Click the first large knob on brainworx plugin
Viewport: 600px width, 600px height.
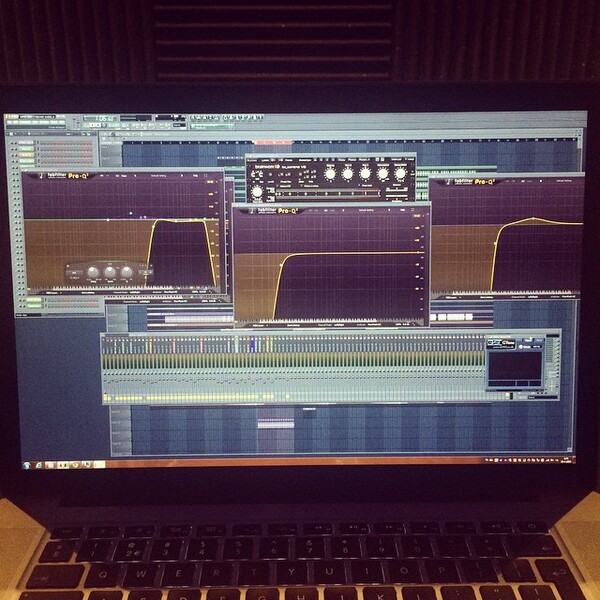pos(330,174)
